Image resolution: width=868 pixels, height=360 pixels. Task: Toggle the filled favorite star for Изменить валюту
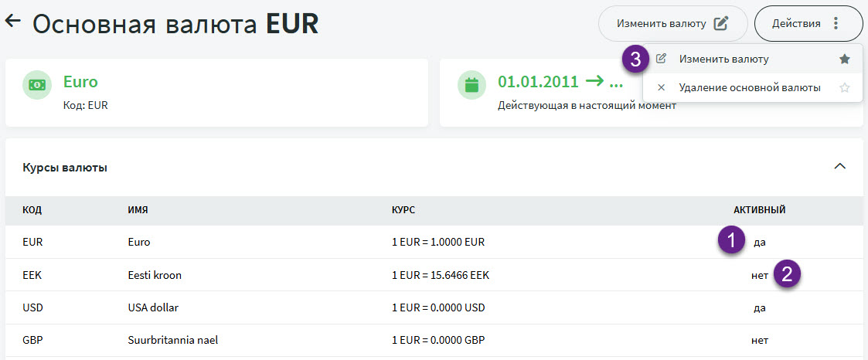click(x=845, y=59)
